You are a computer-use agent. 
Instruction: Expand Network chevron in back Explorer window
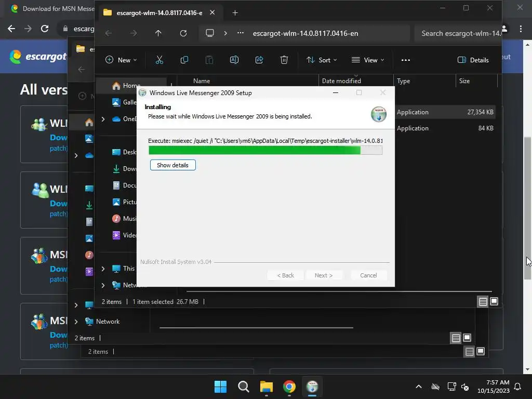pyautogui.click(x=76, y=322)
